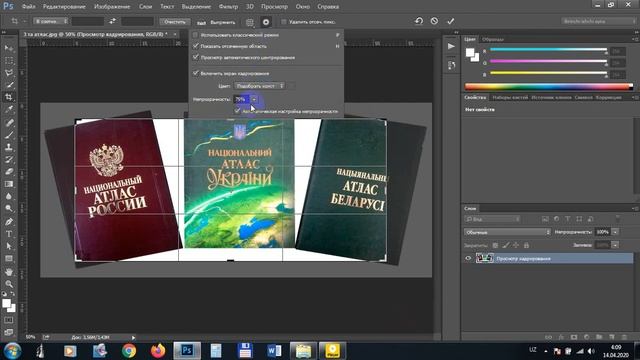
Task: Click the 'Выпрямить' straighten button
Action: tap(218, 22)
